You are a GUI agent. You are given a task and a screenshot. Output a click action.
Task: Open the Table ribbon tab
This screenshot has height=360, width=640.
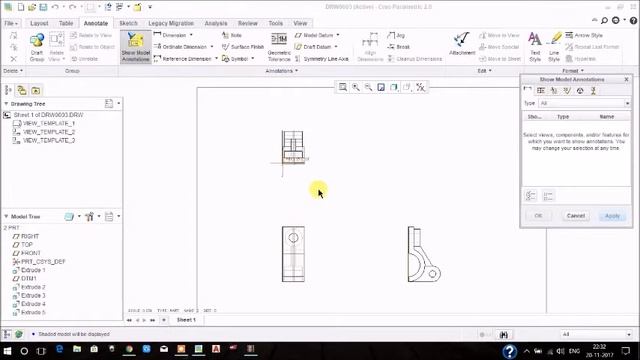(66, 23)
